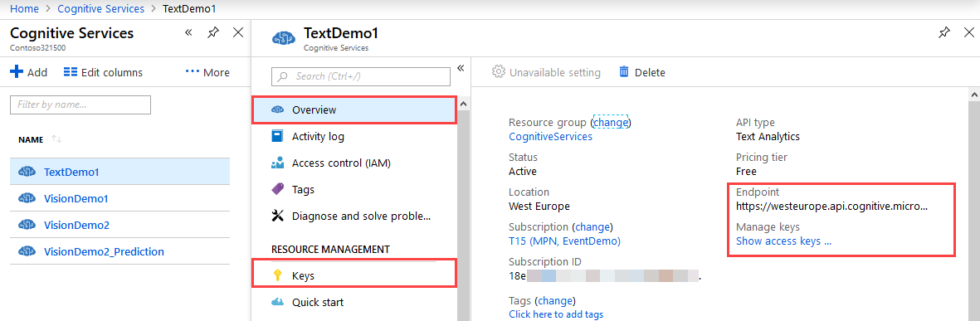Click the purple Tags icon
980x321 pixels.
[277, 189]
